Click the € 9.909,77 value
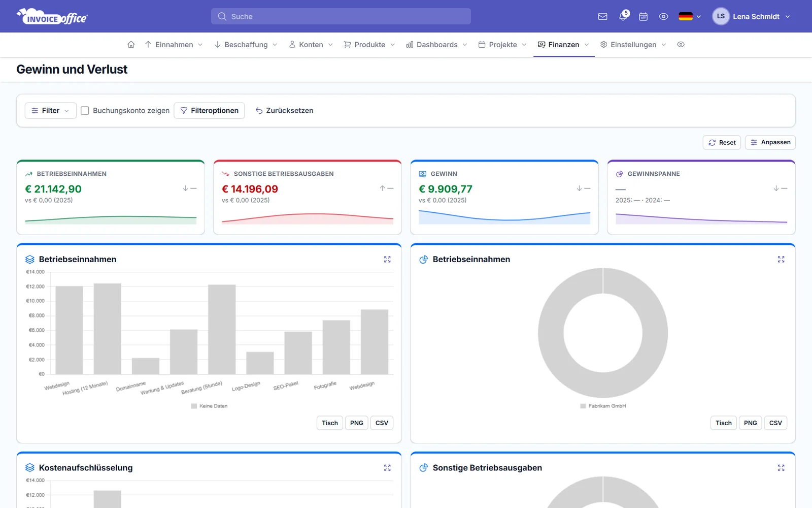The image size is (812, 508). pos(446,189)
